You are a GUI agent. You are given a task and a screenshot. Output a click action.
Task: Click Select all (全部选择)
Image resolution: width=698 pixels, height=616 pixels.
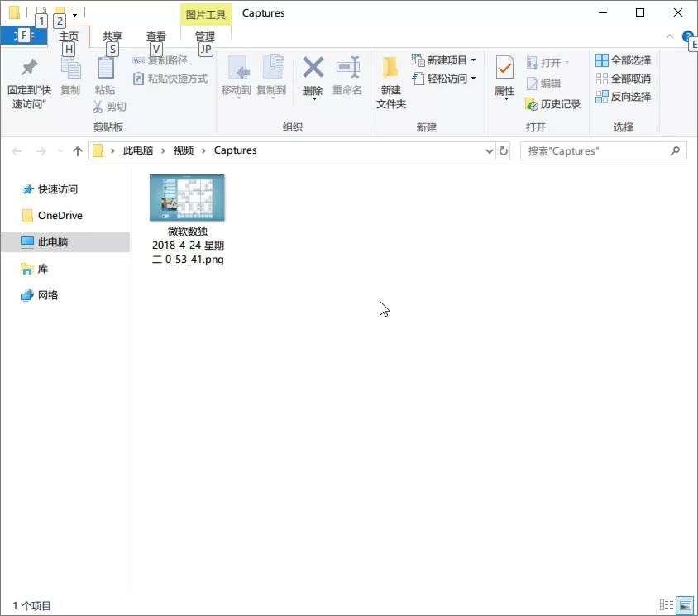624,60
